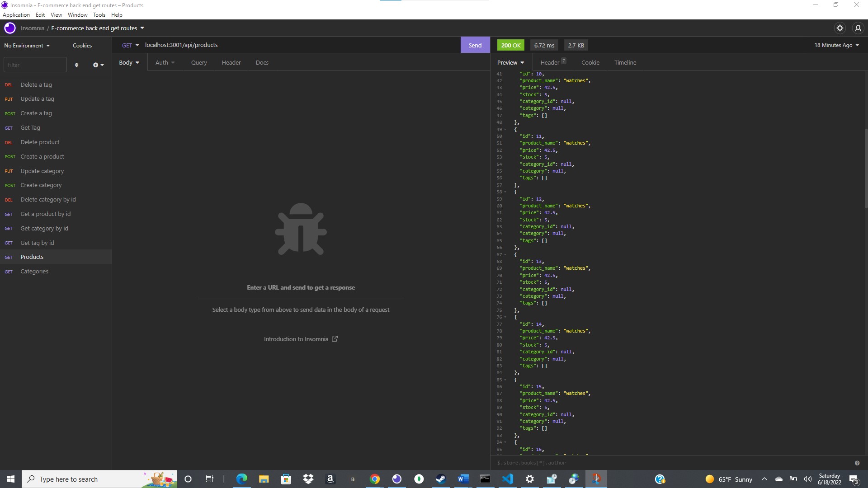Screen dimensions: 868x488
Task: Click the request Filter input field
Action: (35, 65)
